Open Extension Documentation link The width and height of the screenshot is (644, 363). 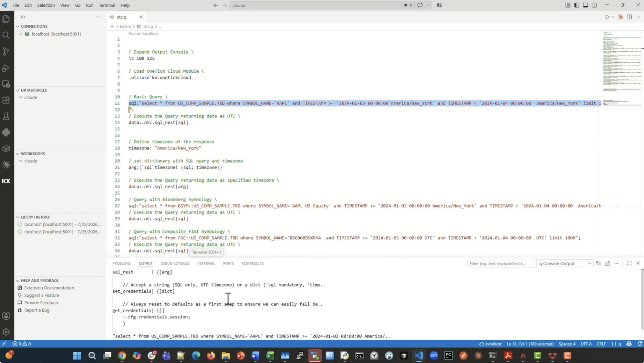click(x=49, y=288)
